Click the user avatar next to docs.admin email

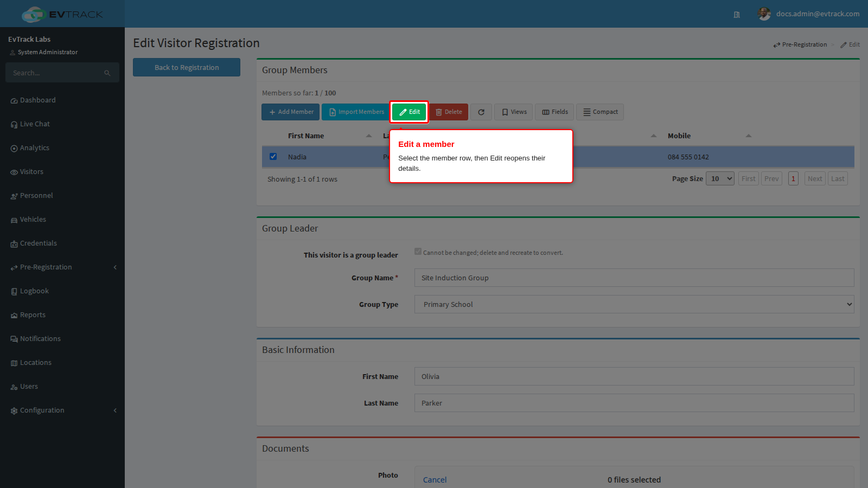(764, 14)
